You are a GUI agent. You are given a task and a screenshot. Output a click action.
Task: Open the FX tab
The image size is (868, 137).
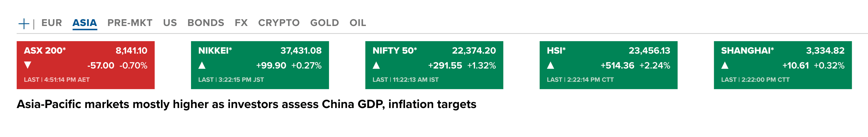[241, 23]
